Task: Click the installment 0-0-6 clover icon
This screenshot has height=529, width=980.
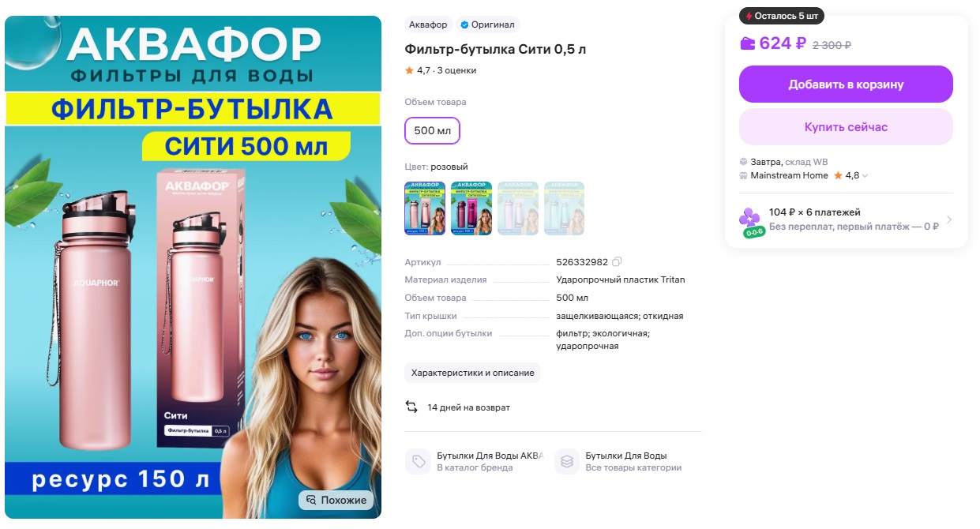Action: (749, 223)
